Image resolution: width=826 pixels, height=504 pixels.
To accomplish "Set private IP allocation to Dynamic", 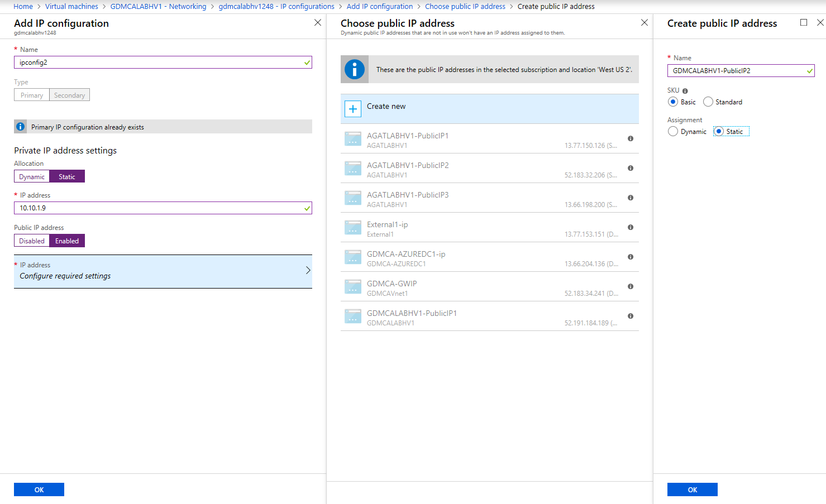I will (32, 176).
